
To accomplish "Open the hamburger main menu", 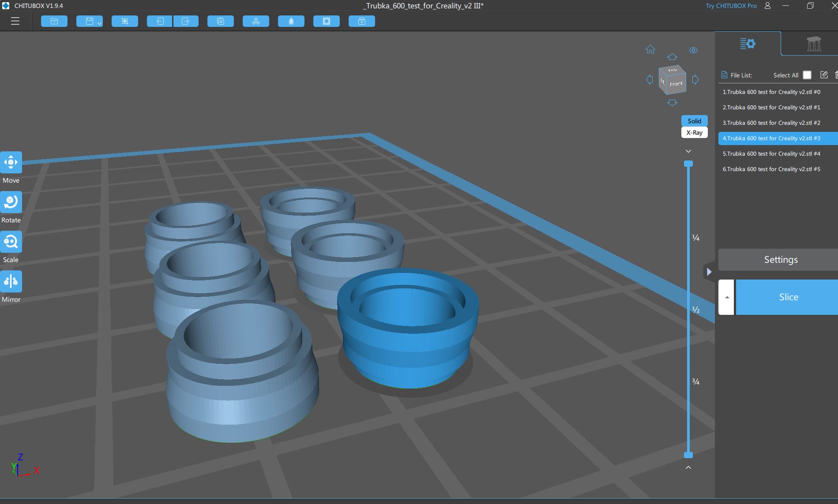I will pos(15,21).
